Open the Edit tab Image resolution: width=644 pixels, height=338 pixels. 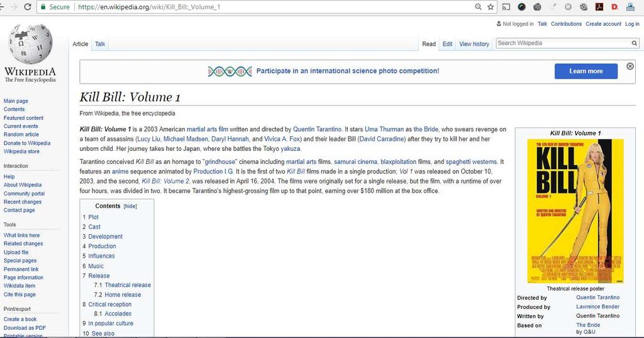[x=447, y=44]
